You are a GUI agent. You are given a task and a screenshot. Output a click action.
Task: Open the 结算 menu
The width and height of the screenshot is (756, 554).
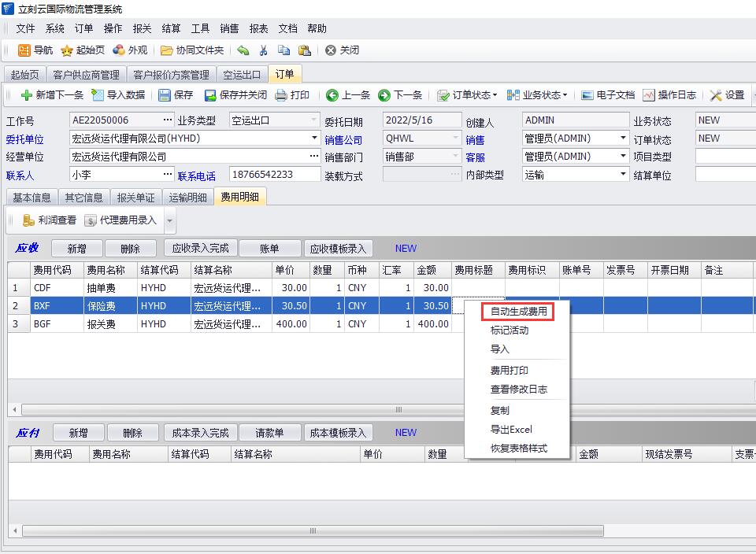point(171,28)
